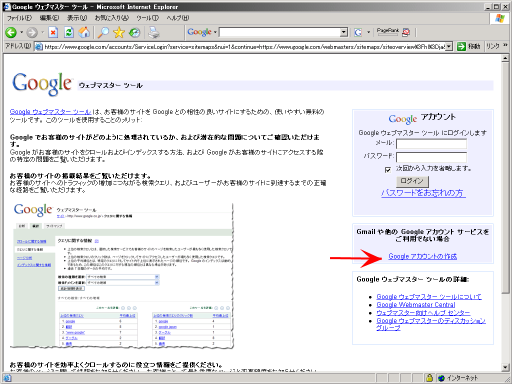Viewport: 512px width, 384px height.
Task: Open the ヘルプ(H) menu
Action: coord(178,18)
